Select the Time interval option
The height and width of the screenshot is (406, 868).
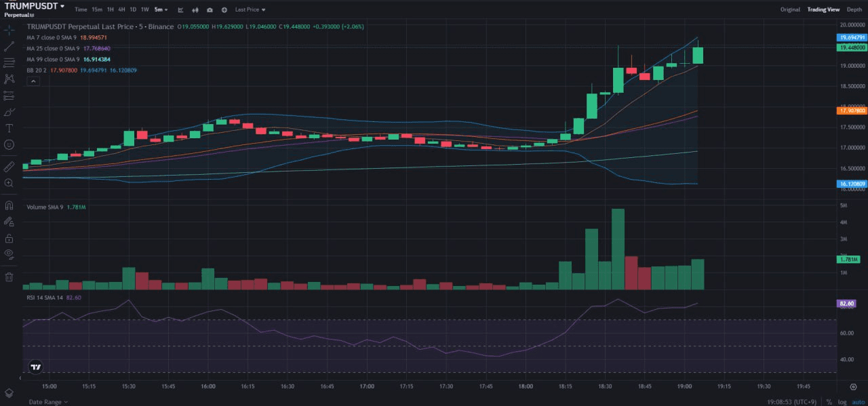pos(81,10)
